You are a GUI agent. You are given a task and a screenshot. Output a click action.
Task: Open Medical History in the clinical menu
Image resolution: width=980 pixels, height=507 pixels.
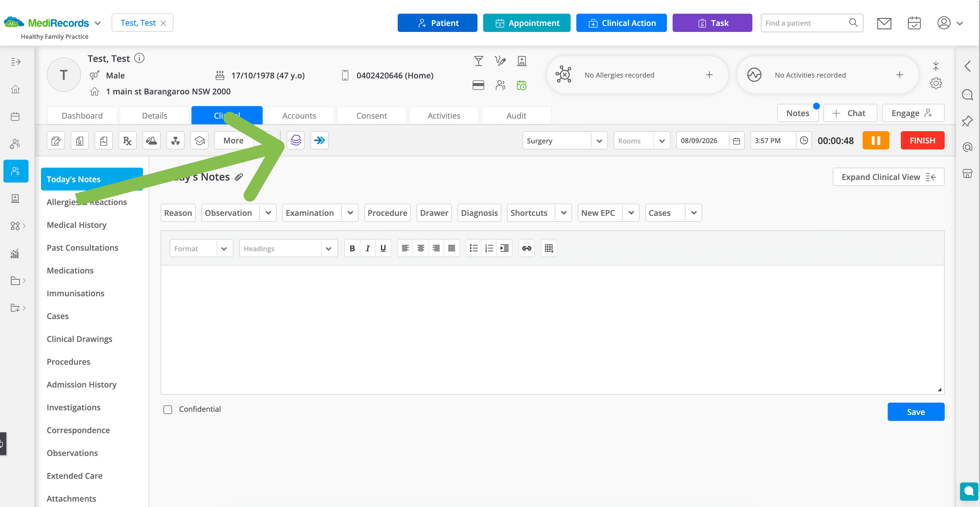(x=76, y=225)
